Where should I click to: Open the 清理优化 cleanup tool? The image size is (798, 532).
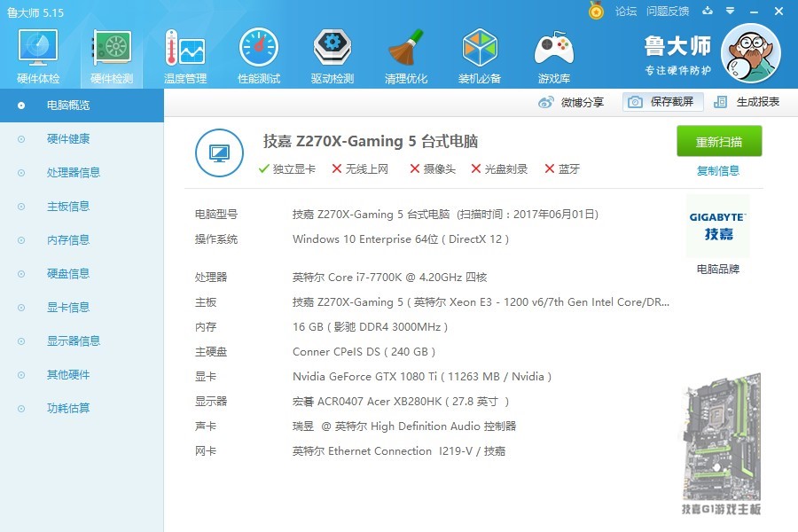click(405, 53)
